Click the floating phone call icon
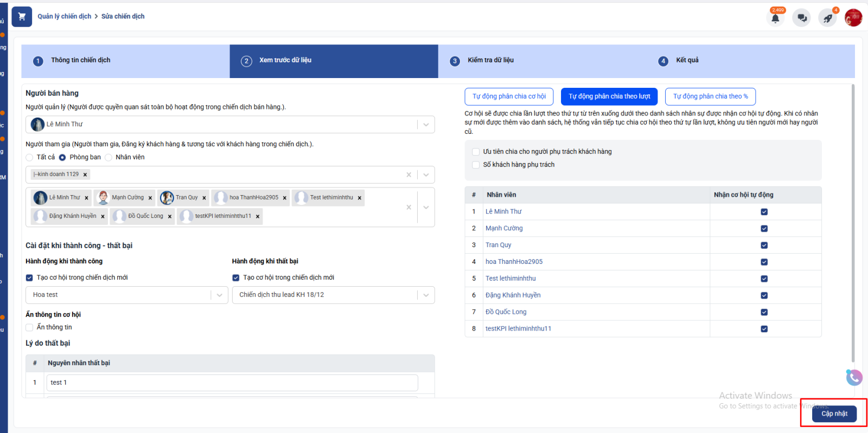868x433 pixels. pos(854,377)
